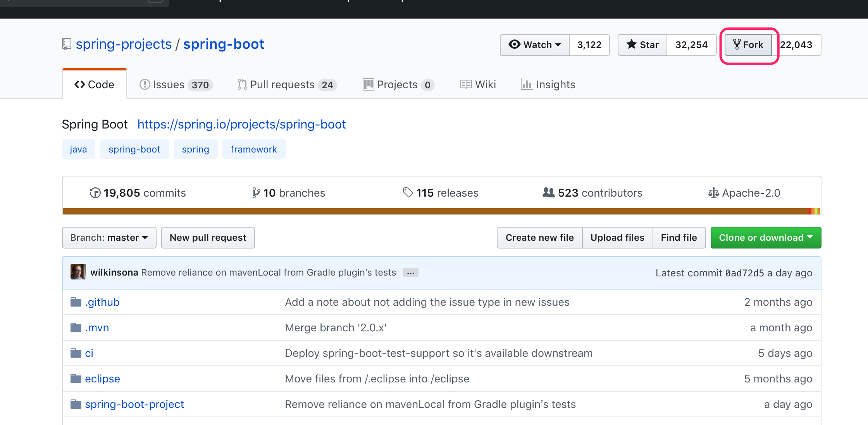Screen dimensions: 868x425
Task: Click the .mvn folder icon
Action: click(76, 327)
